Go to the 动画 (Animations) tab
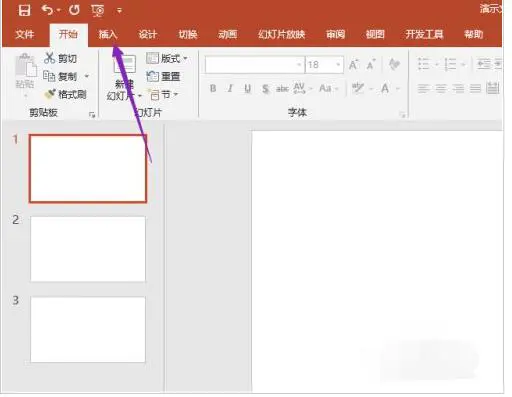Viewport: 512px width, 397px height. 228,34
